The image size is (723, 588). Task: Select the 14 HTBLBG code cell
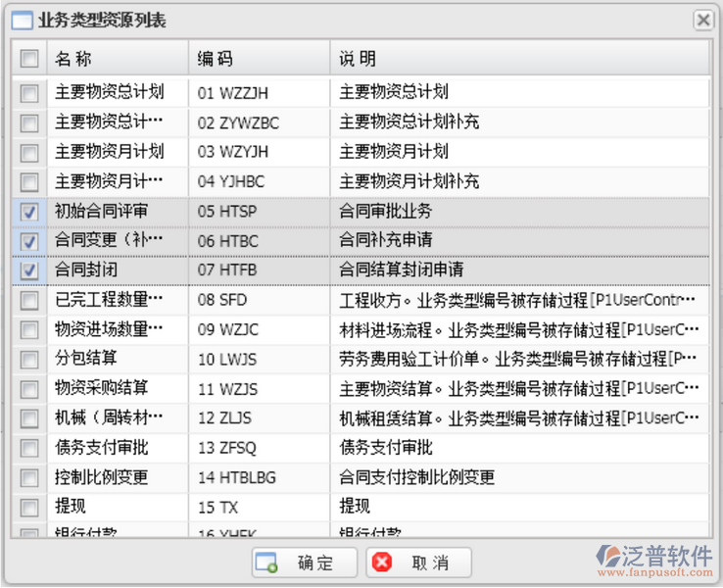click(237, 477)
